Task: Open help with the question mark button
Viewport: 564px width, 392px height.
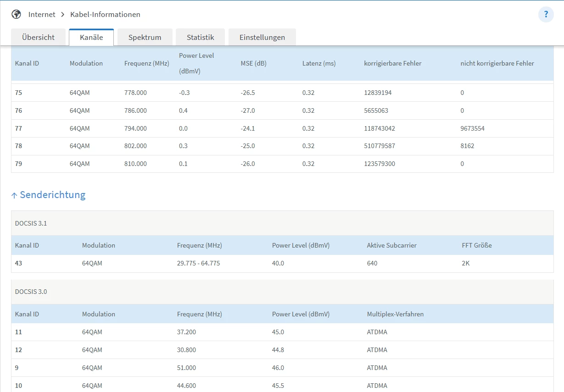Action: tap(546, 15)
